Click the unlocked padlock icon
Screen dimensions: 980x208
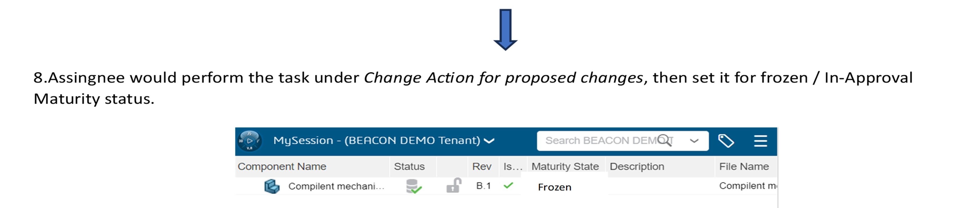pyautogui.click(x=454, y=186)
